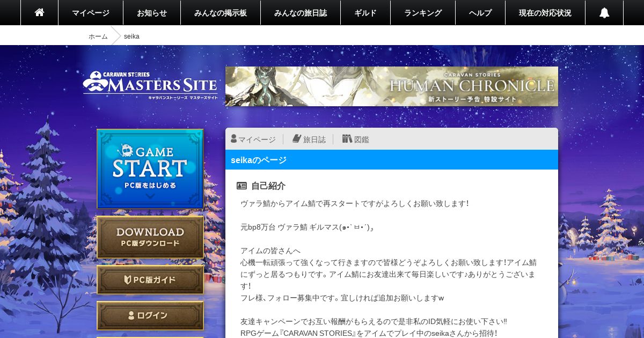Screen dimensions: 644x338
Task: Open ランキング menu item
Action: tap(423, 12)
